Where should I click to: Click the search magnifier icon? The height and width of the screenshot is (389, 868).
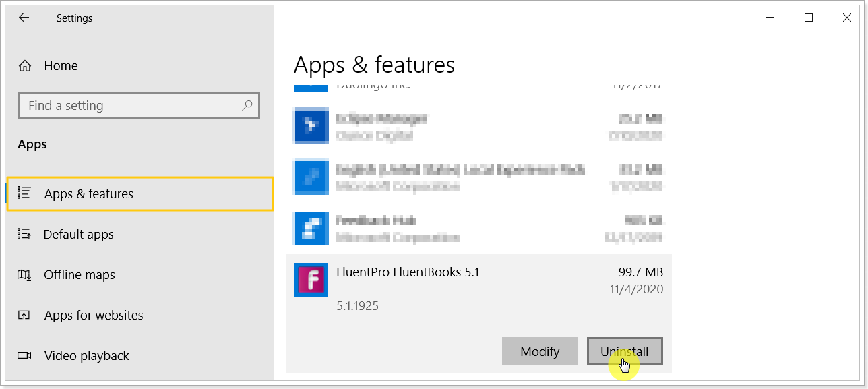click(247, 105)
